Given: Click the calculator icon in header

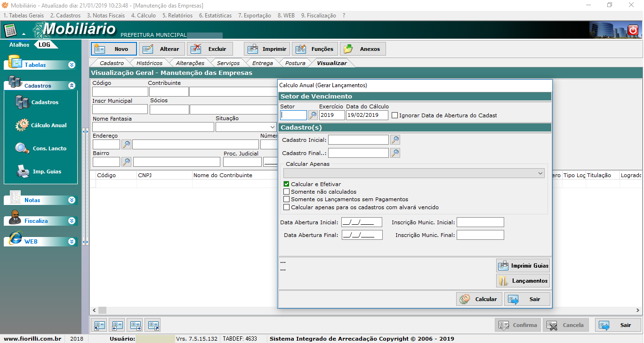Looking at the screenshot, I should pyautogui.click(x=10, y=31).
